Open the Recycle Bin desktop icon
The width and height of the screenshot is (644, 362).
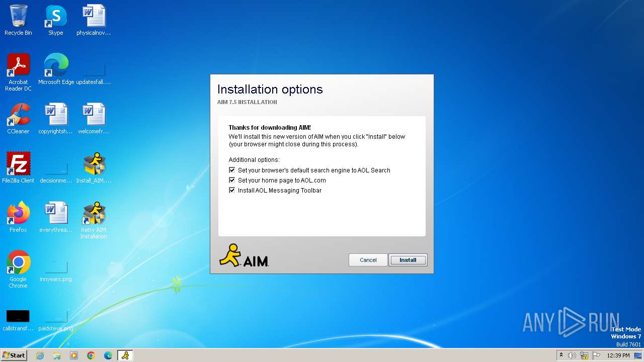18,20
